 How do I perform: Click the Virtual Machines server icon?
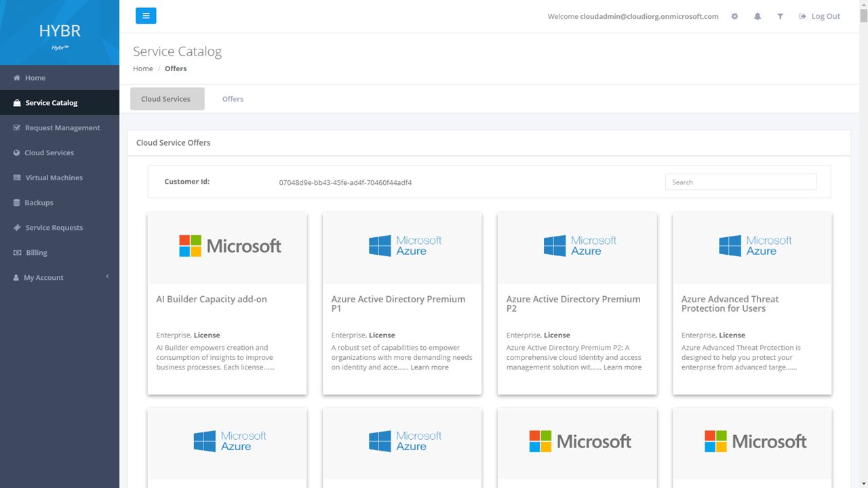[17, 178]
